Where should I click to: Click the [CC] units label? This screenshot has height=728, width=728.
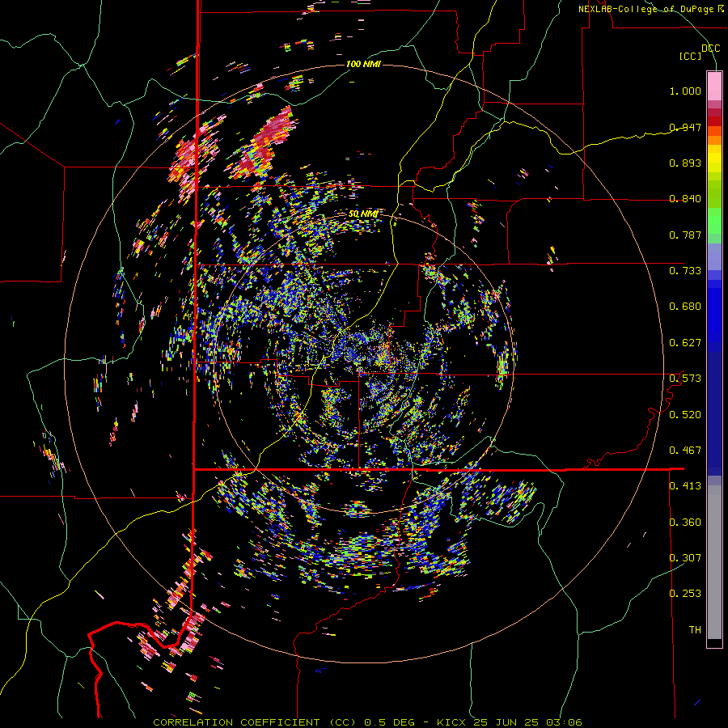(x=691, y=56)
